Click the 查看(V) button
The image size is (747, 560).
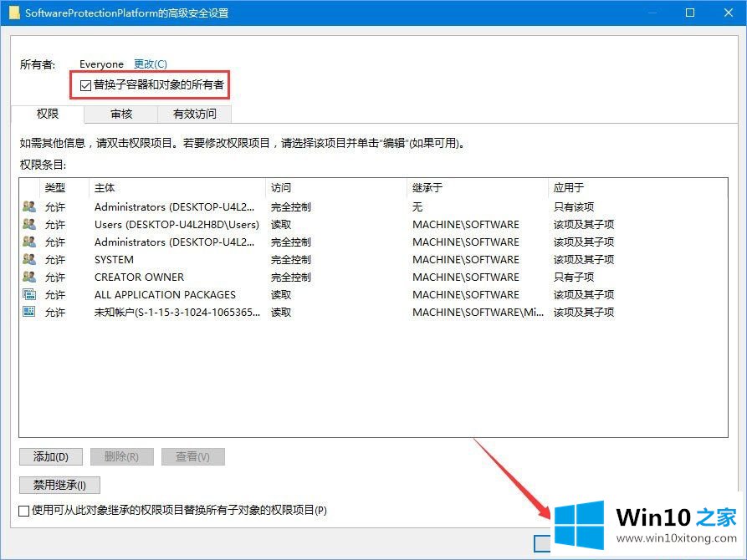pos(193,456)
